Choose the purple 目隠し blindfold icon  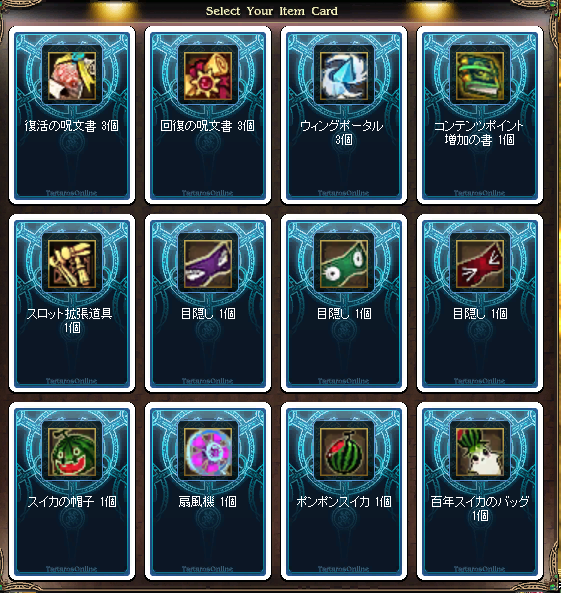click(x=208, y=264)
